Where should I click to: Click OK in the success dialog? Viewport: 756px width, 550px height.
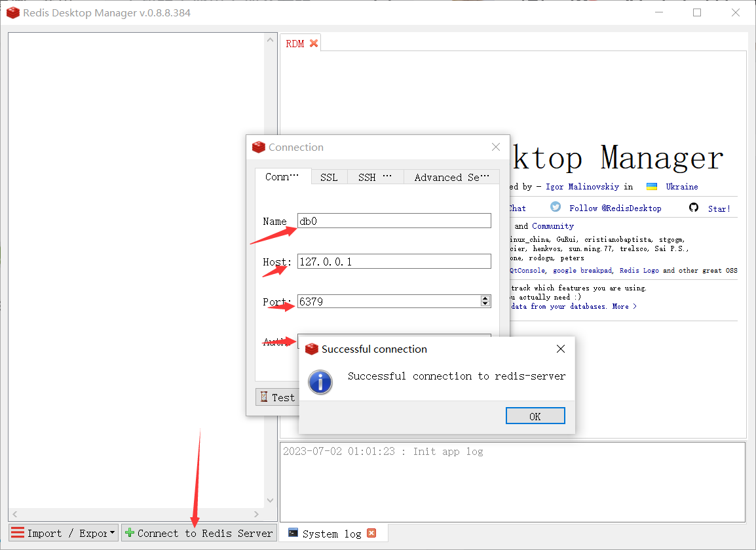[x=535, y=416]
